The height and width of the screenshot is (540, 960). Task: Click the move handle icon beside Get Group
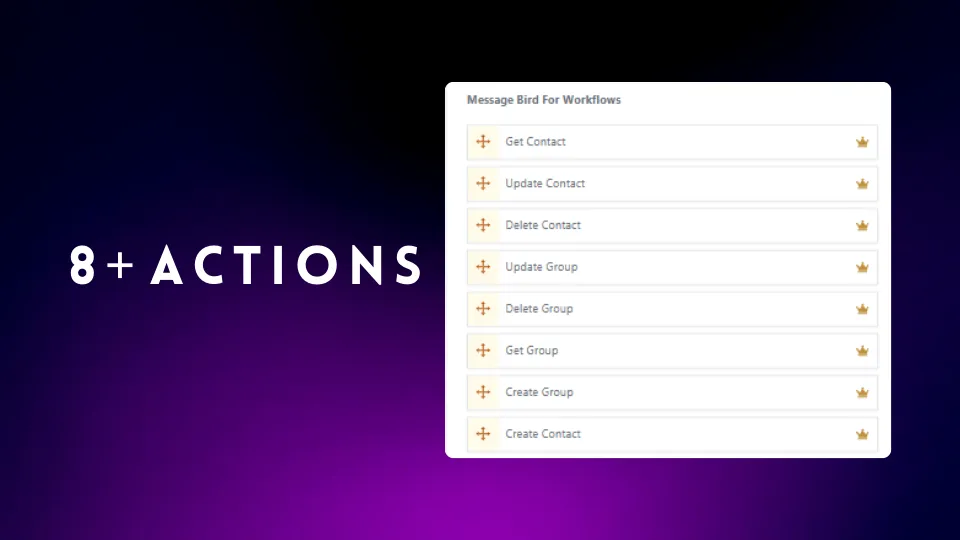[x=483, y=350]
